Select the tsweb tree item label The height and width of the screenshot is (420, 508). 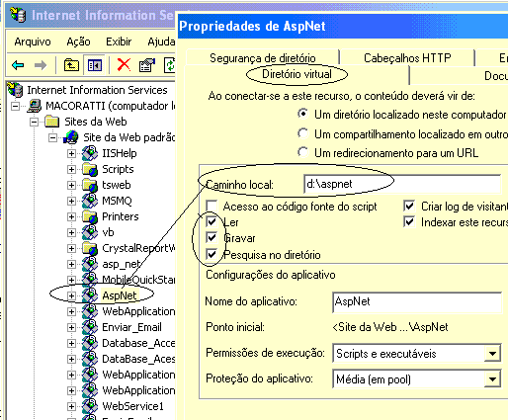point(117,185)
